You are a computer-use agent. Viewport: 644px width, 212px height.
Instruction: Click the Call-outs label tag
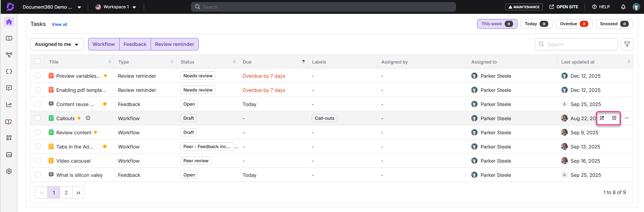tap(324, 118)
